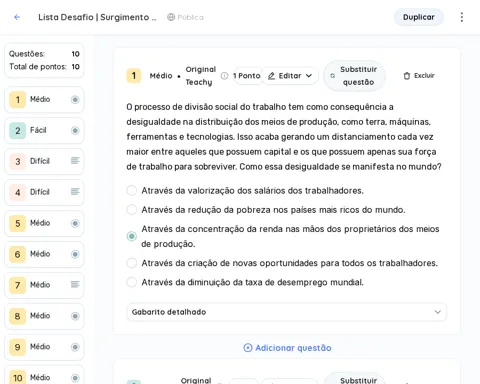Expand the Gabarito detalhado section
This screenshot has height=384, width=480.
(x=286, y=312)
